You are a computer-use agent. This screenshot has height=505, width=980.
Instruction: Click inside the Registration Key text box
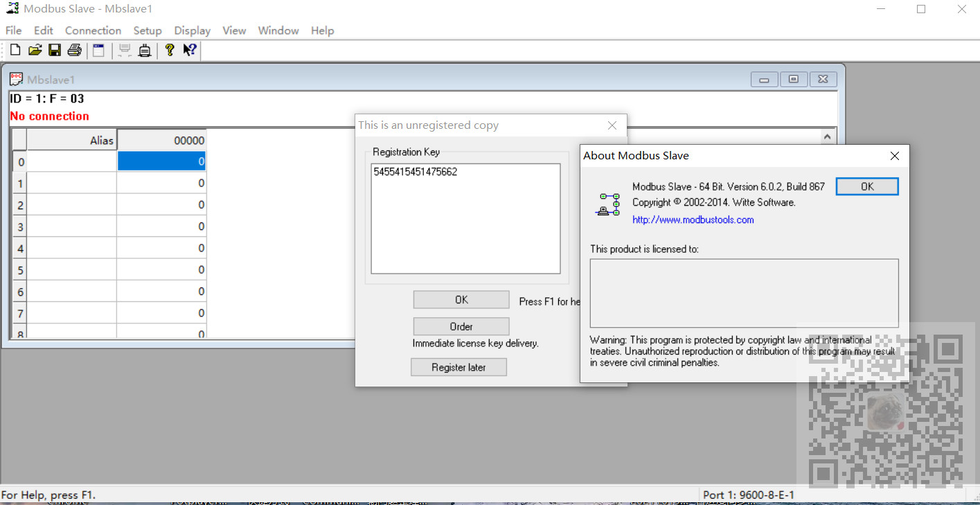tap(465, 219)
